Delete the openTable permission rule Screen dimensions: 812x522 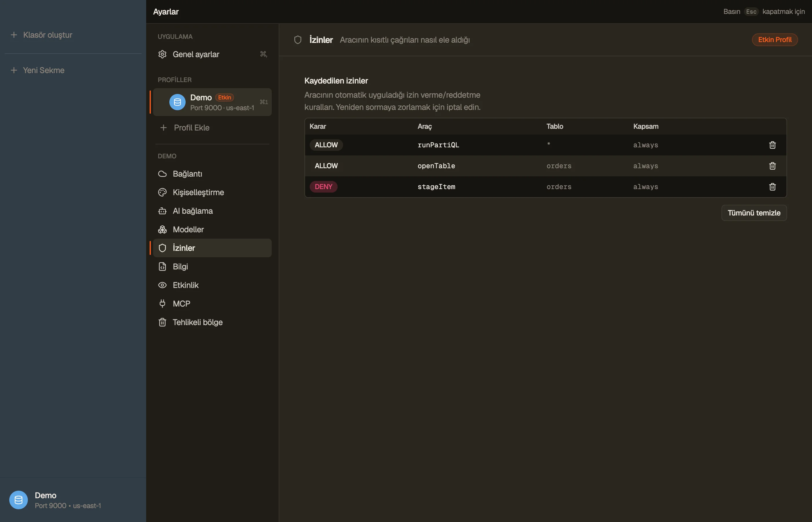772,166
